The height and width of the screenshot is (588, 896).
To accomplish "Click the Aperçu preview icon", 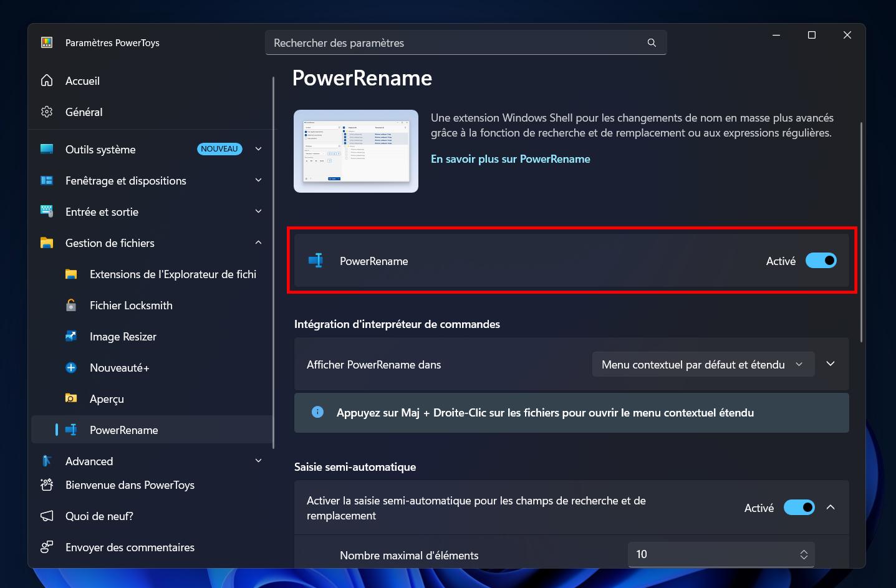I will tap(71, 398).
